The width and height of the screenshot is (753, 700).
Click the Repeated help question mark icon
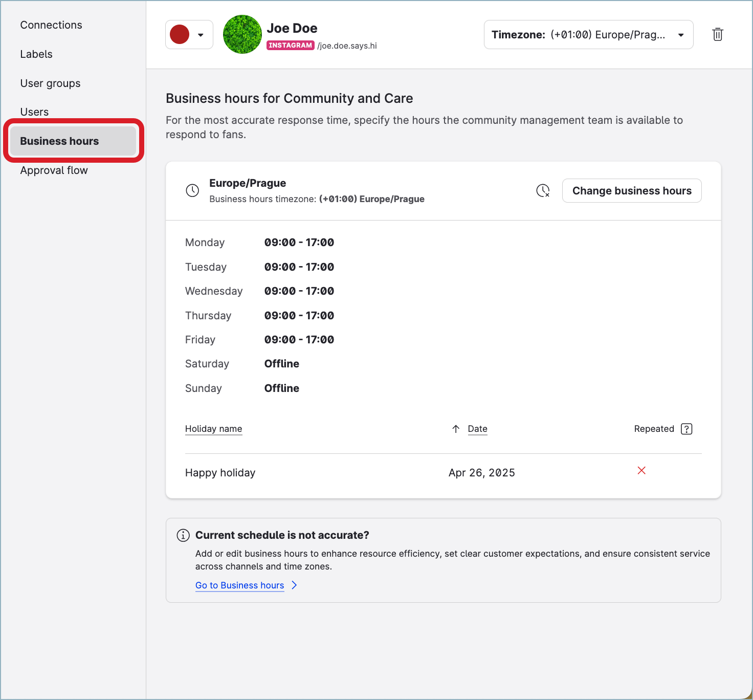tap(686, 429)
